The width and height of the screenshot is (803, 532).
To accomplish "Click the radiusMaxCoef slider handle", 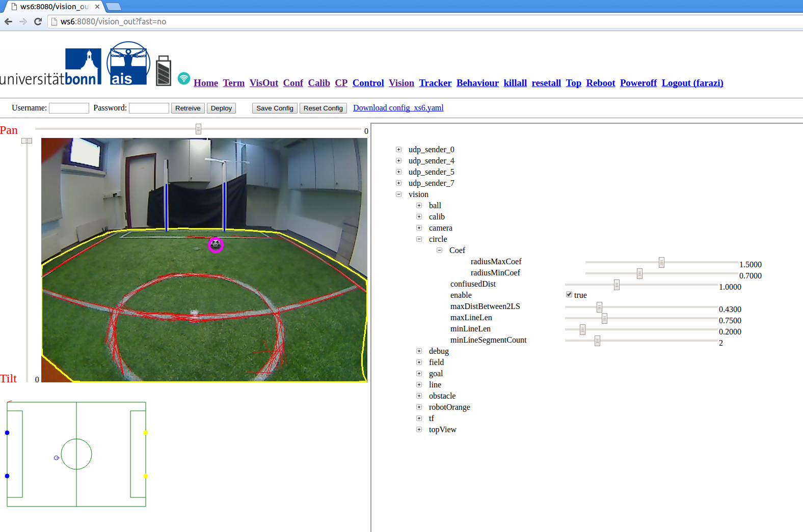I will coord(661,262).
